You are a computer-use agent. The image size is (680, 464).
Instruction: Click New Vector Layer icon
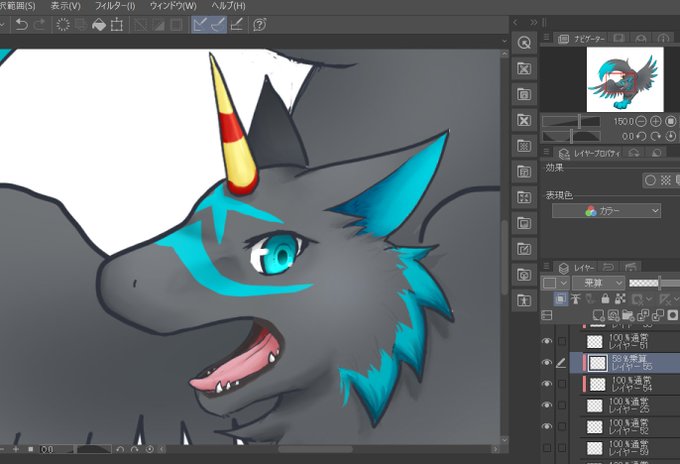(x=613, y=315)
